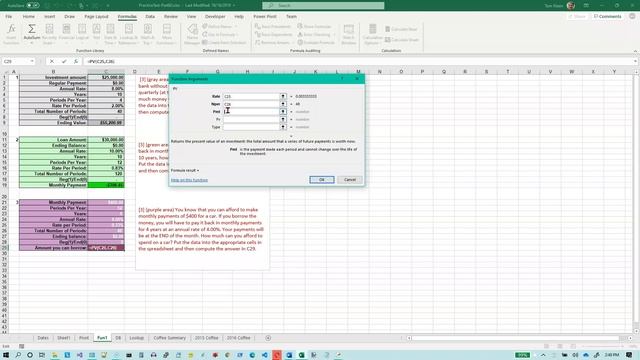Click the taskbar clock showing 2:49 PM
Image resolution: width=640 pixels, height=360 pixels.
(x=611, y=355)
